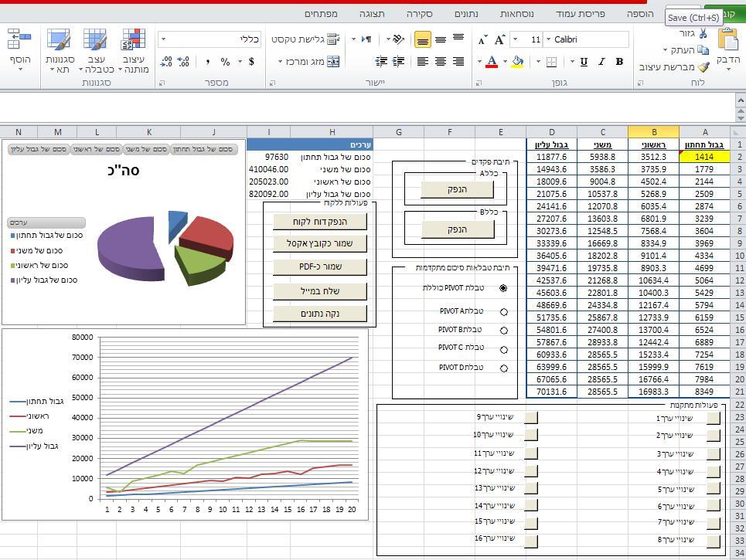This screenshot has width=746, height=560.
Task: Click the Shrink Font icon (smaller A)
Action: [482, 40]
